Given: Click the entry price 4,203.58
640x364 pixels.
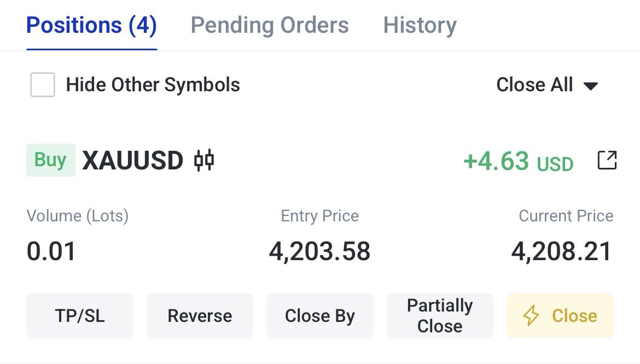Looking at the screenshot, I should 319,251.
